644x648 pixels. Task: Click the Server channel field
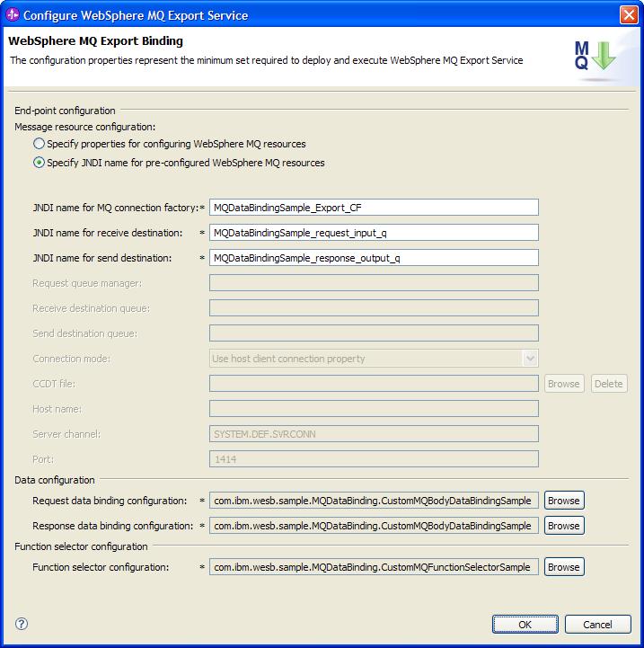coord(374,434)
